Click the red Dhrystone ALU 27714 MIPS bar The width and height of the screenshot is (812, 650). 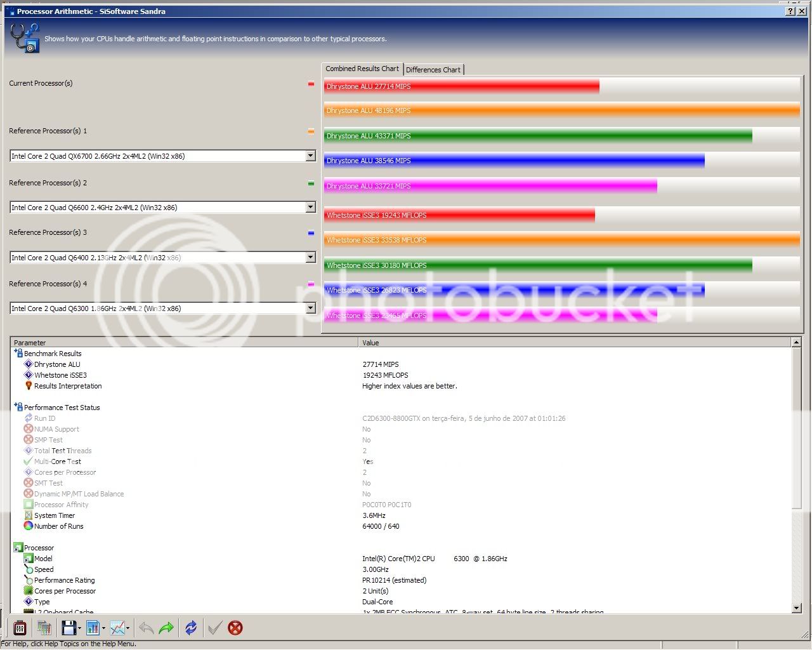pyautogui.click(x=461, y=86)
